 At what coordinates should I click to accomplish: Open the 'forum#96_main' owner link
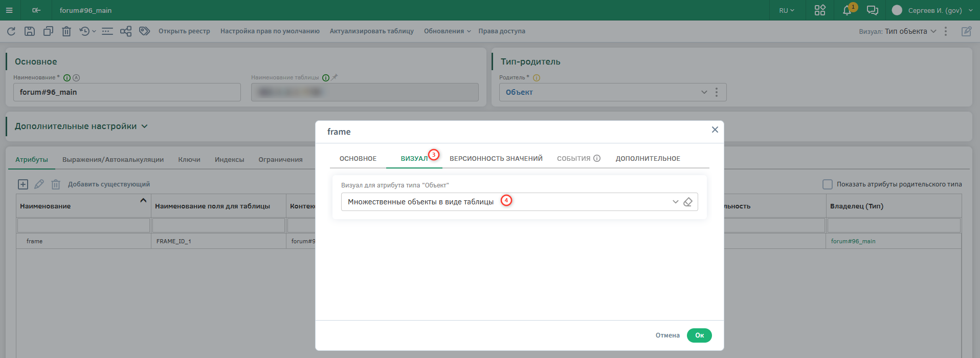tap(853, 241)
